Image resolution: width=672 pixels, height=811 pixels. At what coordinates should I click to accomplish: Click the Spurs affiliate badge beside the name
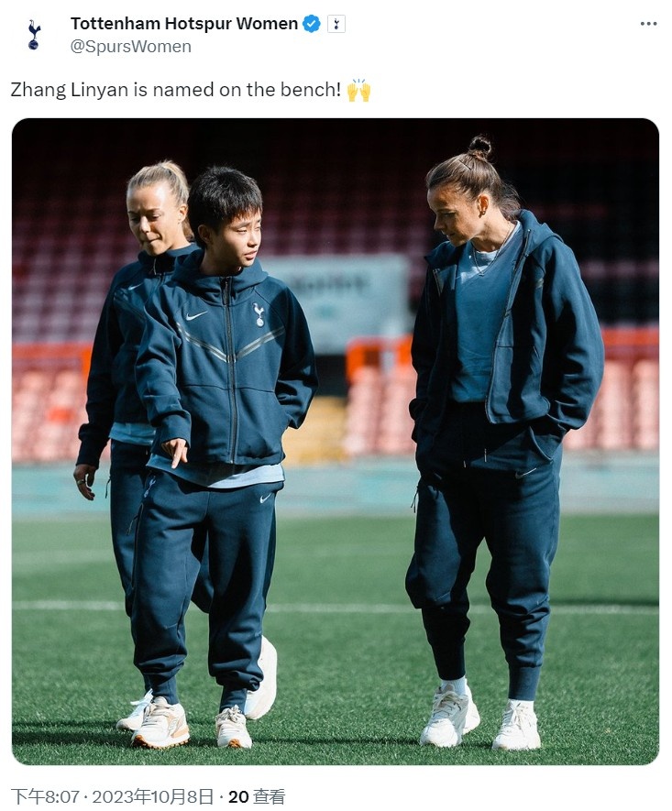[336, 24]
